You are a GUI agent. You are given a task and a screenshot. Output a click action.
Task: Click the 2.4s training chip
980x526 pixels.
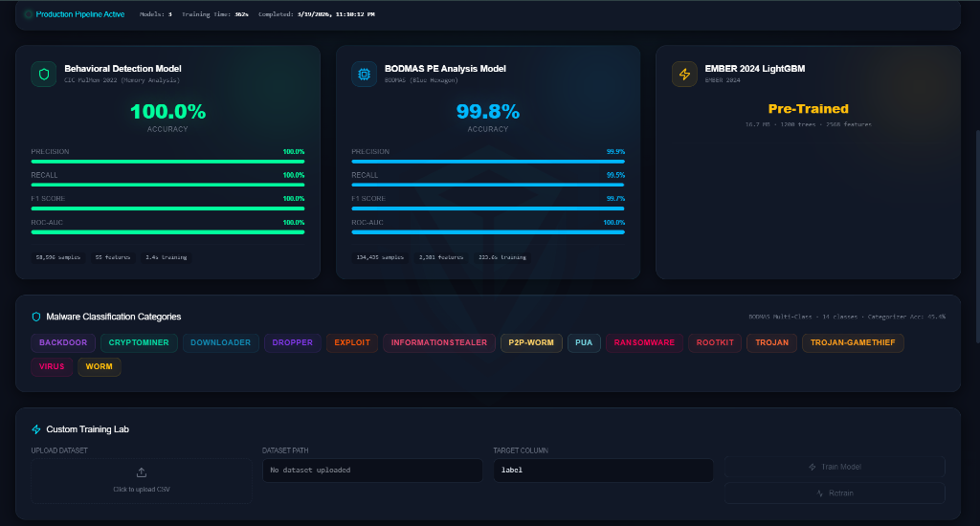tap(167, 257)
